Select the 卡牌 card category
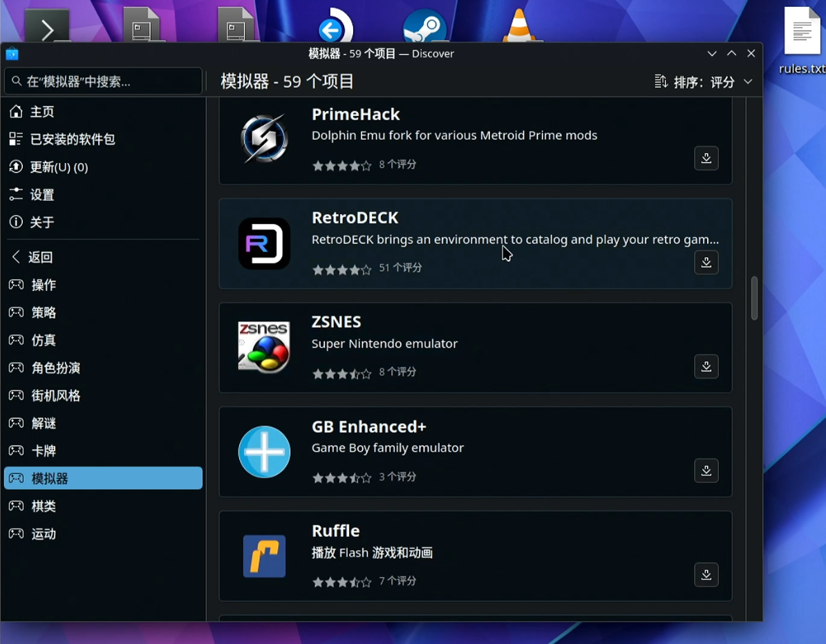The image size is (826, 644). coord(103,451)
